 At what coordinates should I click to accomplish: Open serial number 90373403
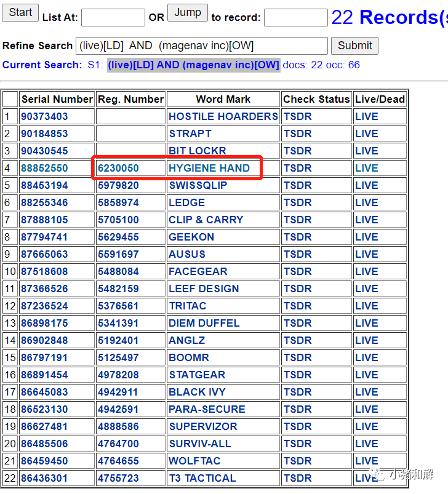pos(44,116)
